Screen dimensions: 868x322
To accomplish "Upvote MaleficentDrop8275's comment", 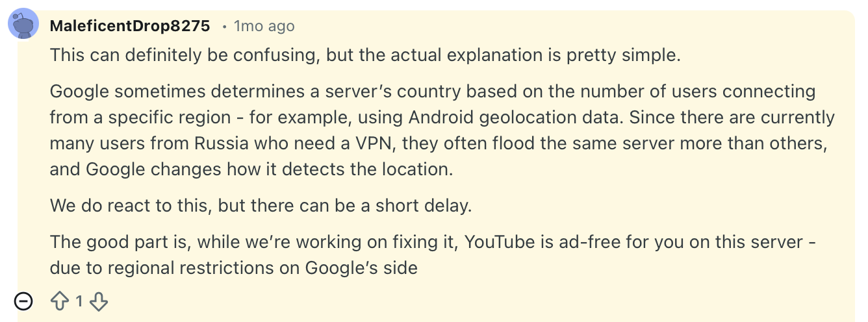I will [60, 301].
